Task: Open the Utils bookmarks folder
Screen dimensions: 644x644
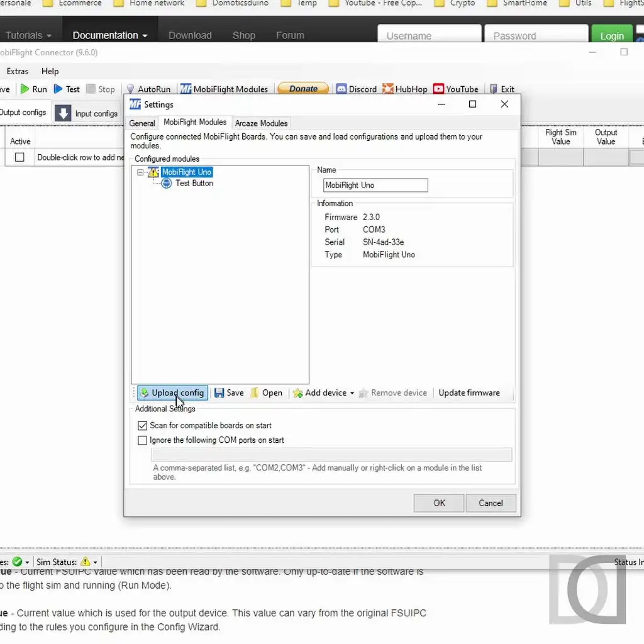Action: point(576,3)
